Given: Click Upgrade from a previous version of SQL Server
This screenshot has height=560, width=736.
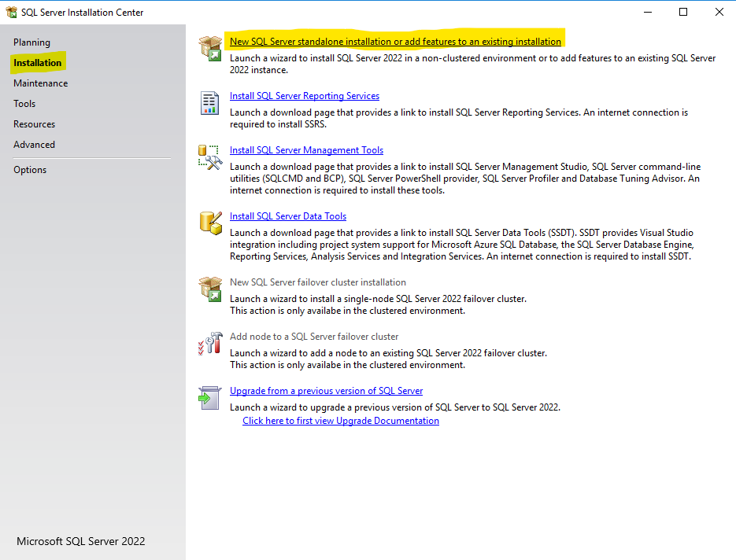Looking at the screenshot, I should click(x=326, y=390).
